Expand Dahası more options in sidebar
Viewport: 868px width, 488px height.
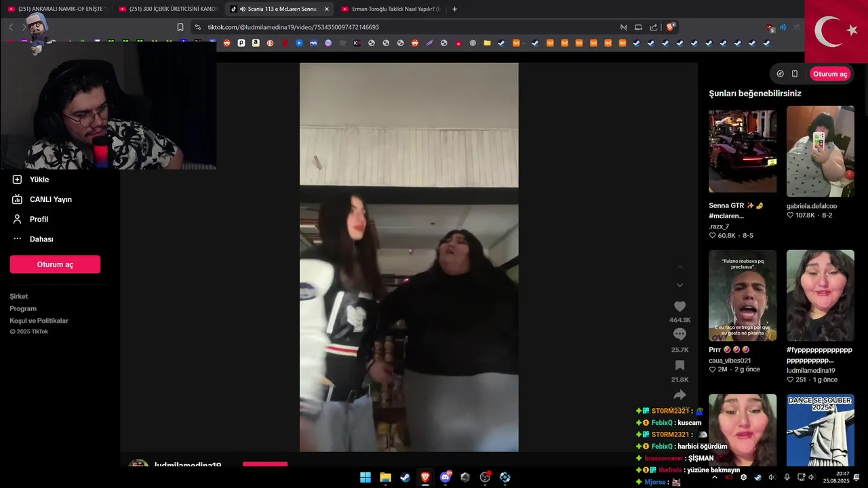(x=33, y=239)
